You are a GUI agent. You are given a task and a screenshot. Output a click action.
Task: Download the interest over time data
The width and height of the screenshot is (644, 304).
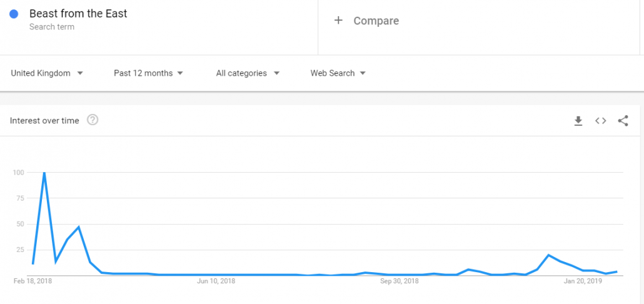tap(578, 121)
